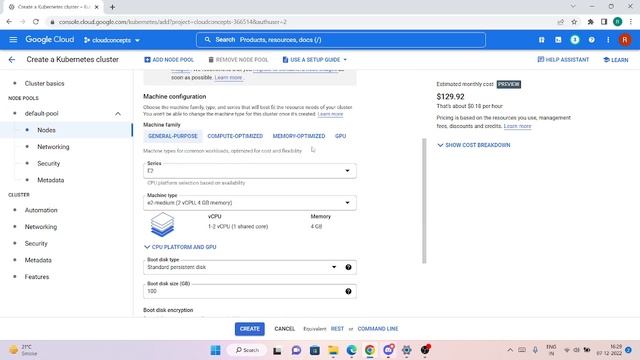Screen dimensions: 640x360
Task: Select the GPU machine family tab
Action: click(340, 136)
